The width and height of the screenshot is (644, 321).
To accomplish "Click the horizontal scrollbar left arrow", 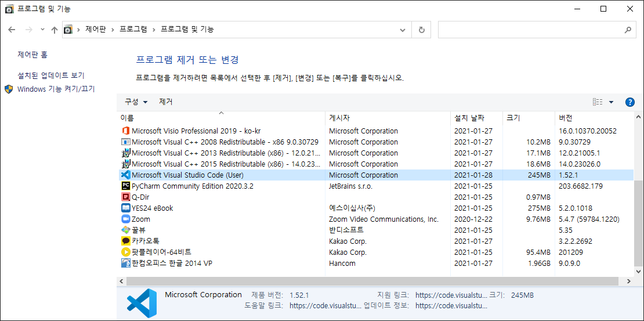I will coord(121,281).
